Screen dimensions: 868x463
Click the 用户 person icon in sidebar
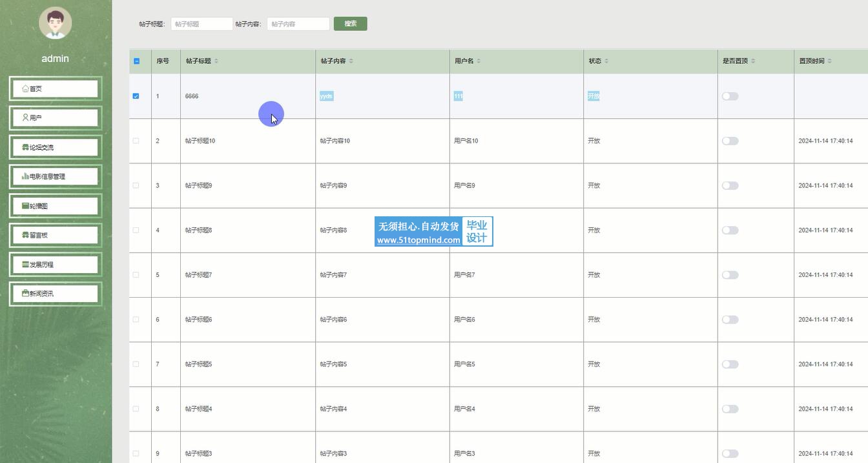[x=25, y=118]
